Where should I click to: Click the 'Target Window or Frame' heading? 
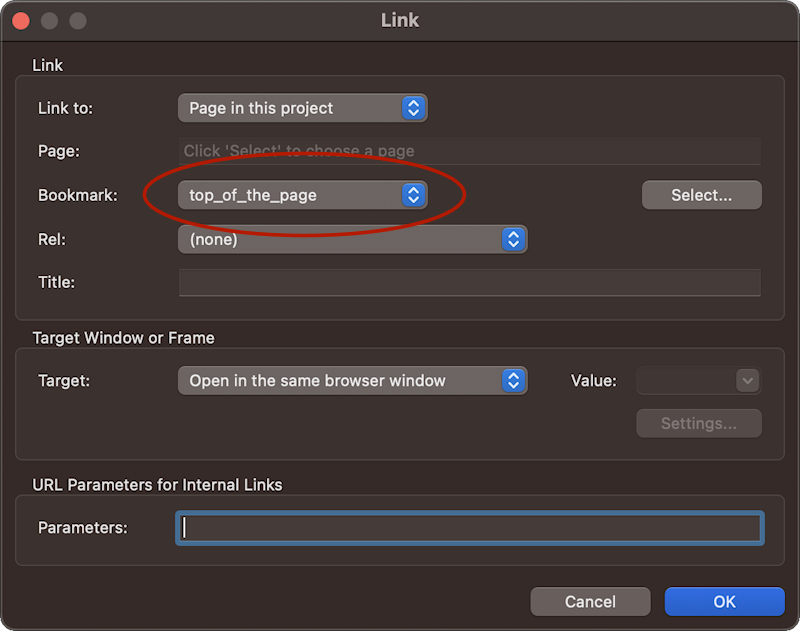click(123, 338)
